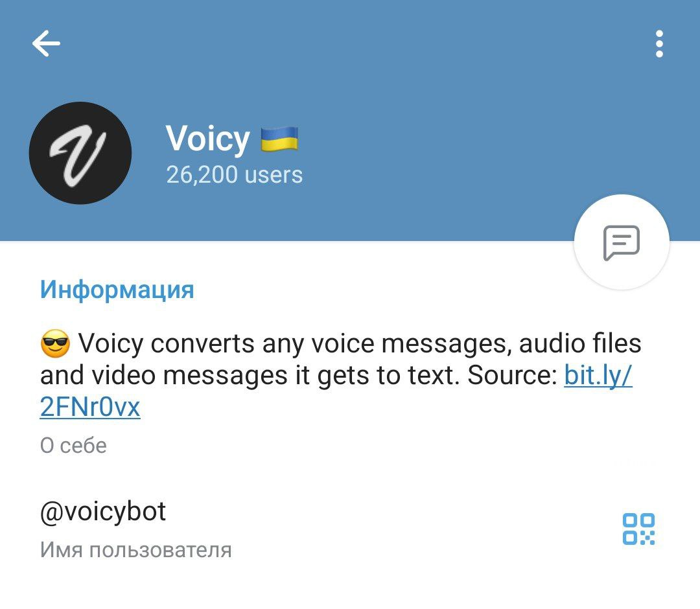Tap the Voicy bot name title
Screen dimensions: 700x609
click(x=207, y=139)
